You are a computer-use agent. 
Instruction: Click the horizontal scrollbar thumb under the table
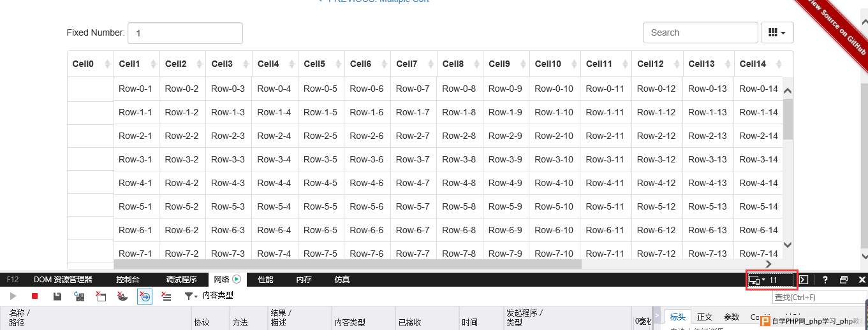point(348,264)
